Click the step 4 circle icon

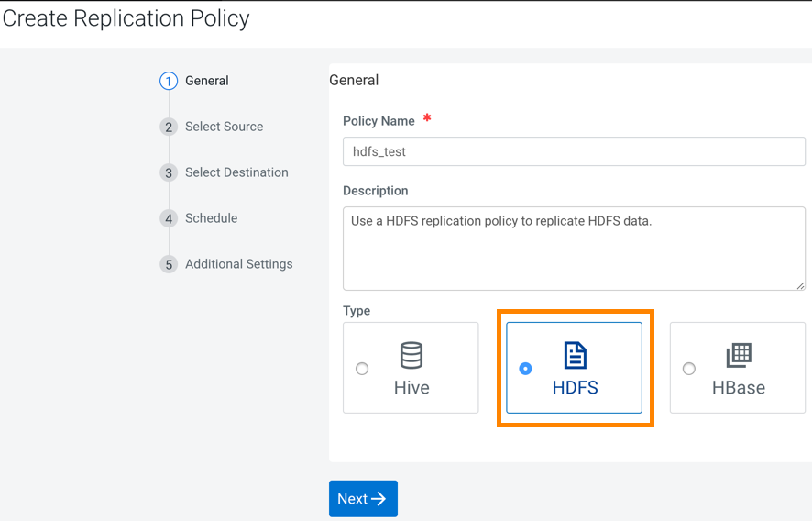tap(169, 219)
